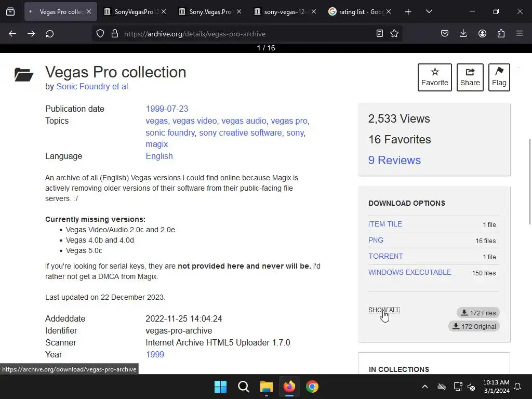List all tabs dropdown arrow

coord(429,11)
